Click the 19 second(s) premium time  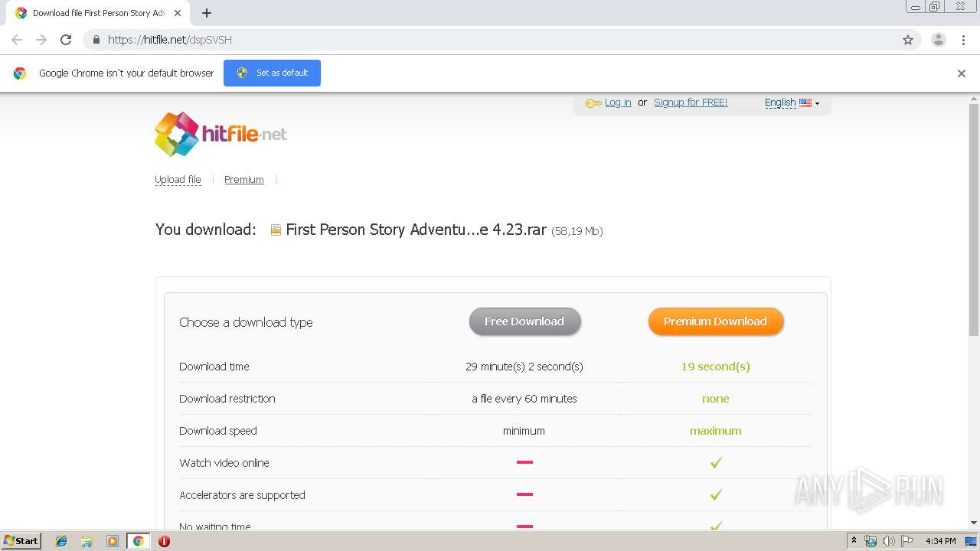click(715, 367)
